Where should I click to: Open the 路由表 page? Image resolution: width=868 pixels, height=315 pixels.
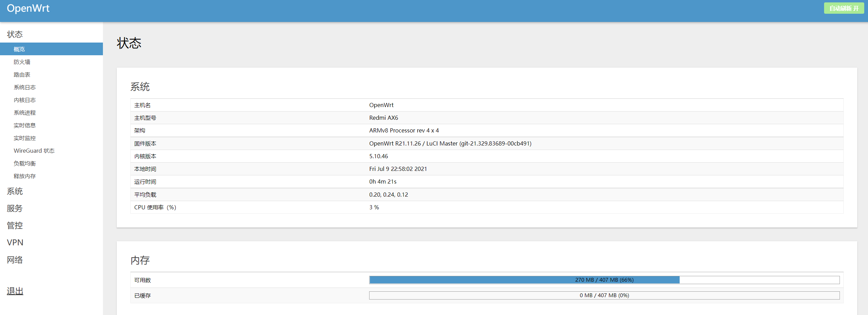pyautogui.click(x=22, y=74)
